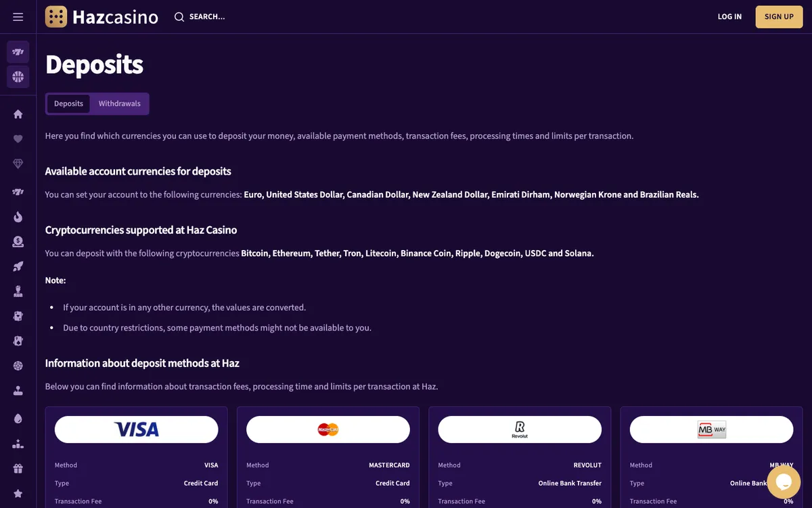
Task: Click the Revolut logo
Action: [x=520, y=429]
